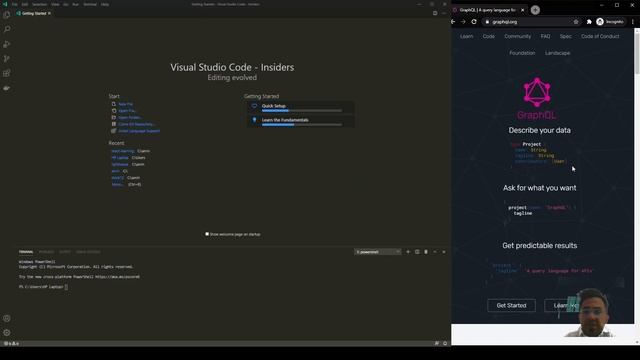Open the File menu in VS Code
Screen dimensions: 640x360
click(15, 4)
